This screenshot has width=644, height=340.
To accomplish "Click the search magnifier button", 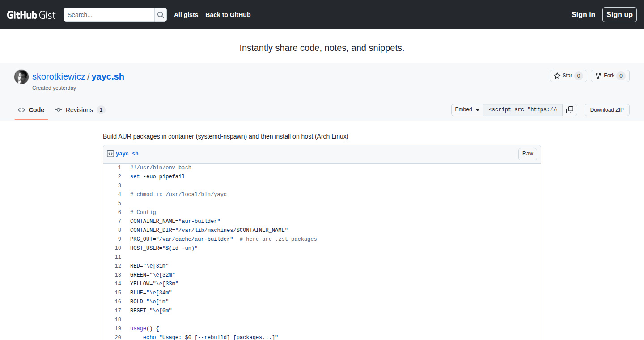I will 161,15.
